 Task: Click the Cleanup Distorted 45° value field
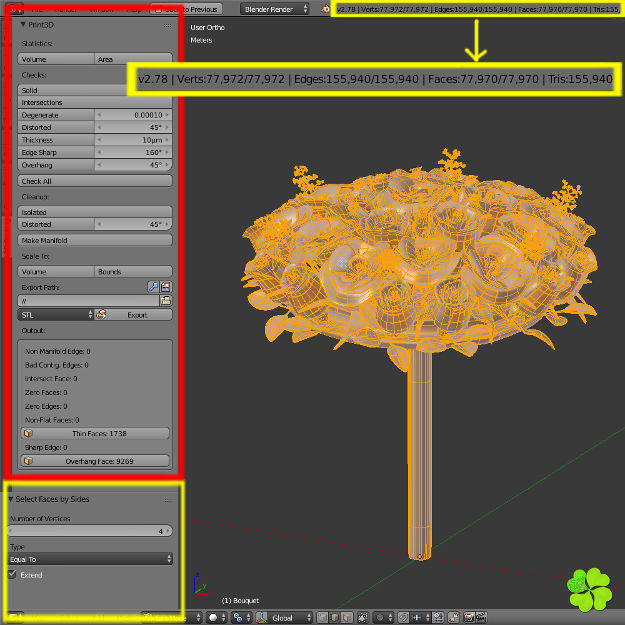[134, 224]
